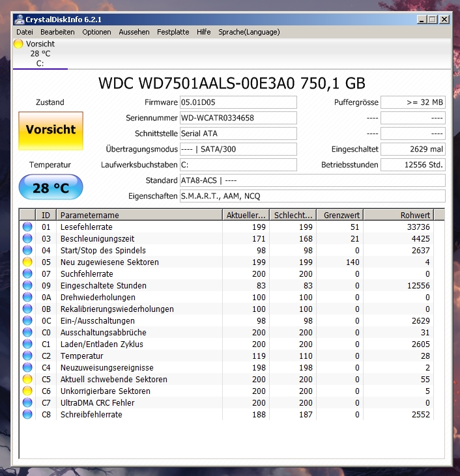Select the Aktuell schwebende Sektoren row text

coord(113,379)
